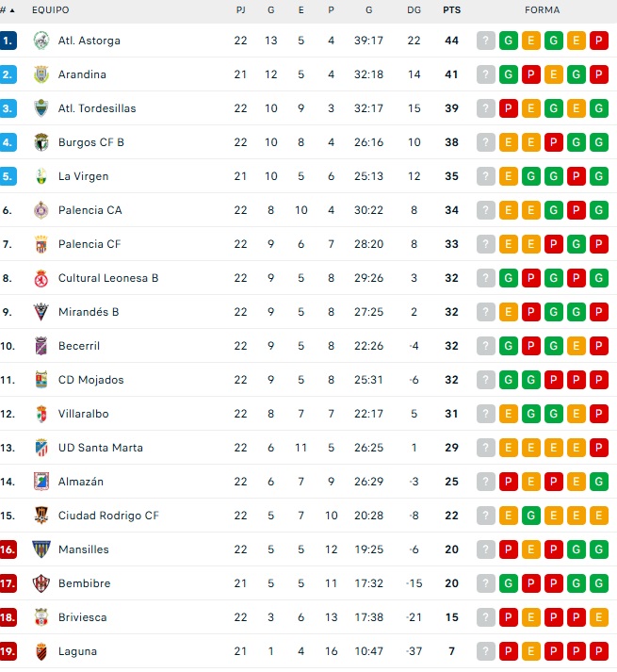Image resolution: width=617 pixels, height=672 pixels.
Task: Click the EQUIPO column header
Action: click(50, 10)
